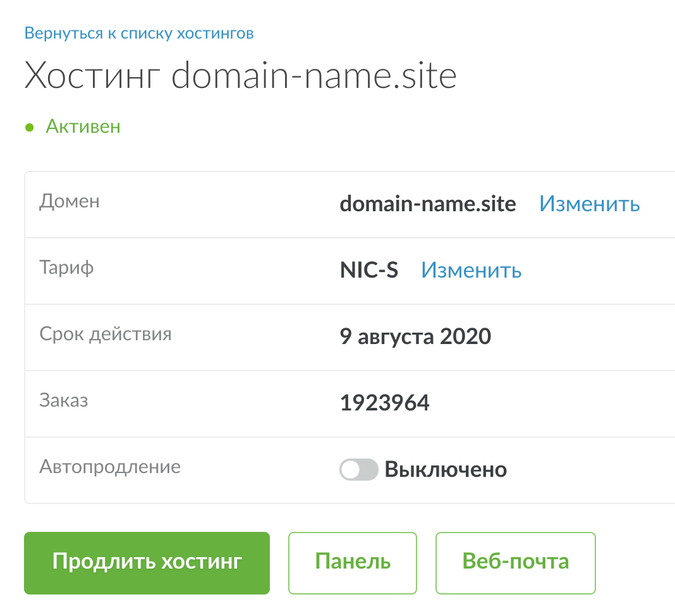
Task: Click the 'Хостинг domain-name.site' page heading
Action: [240, 76]
